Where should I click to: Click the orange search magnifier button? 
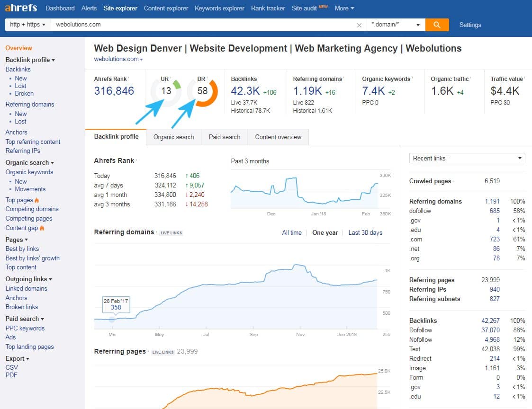[x=437, y=25]
